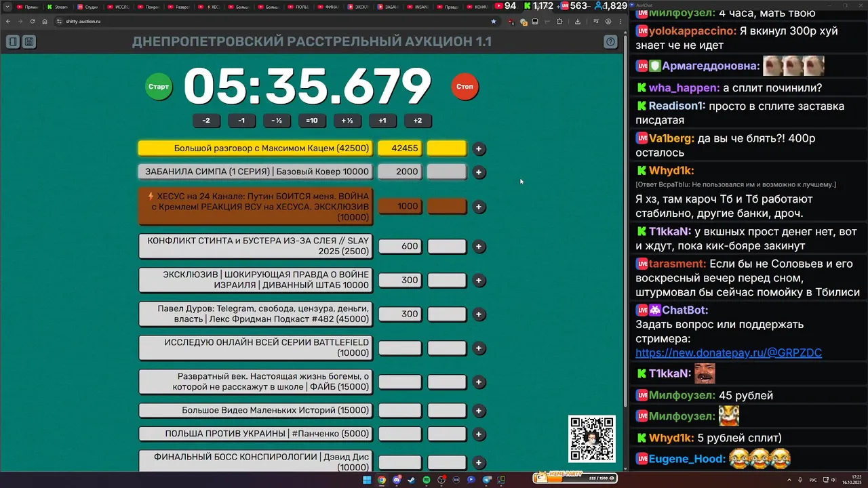Click plus icon for ПОЛЬША ПРОТИВ УКРАИНЫ lot
This screenshot has width=868, height=488.
point(479,434)
